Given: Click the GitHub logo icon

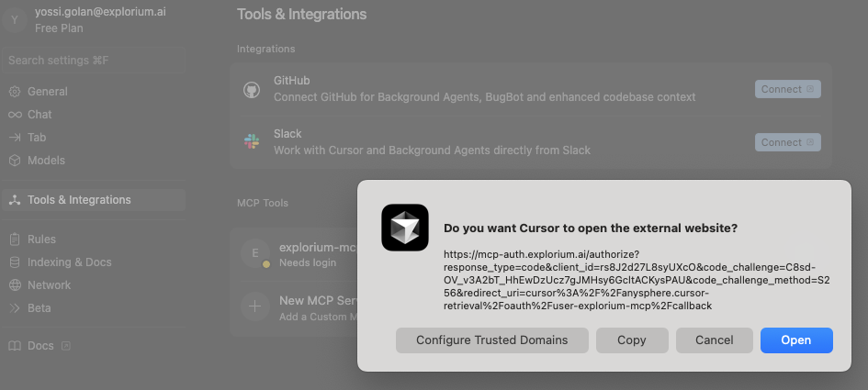Looking at the screenshot, I should [x=252, y=89].
